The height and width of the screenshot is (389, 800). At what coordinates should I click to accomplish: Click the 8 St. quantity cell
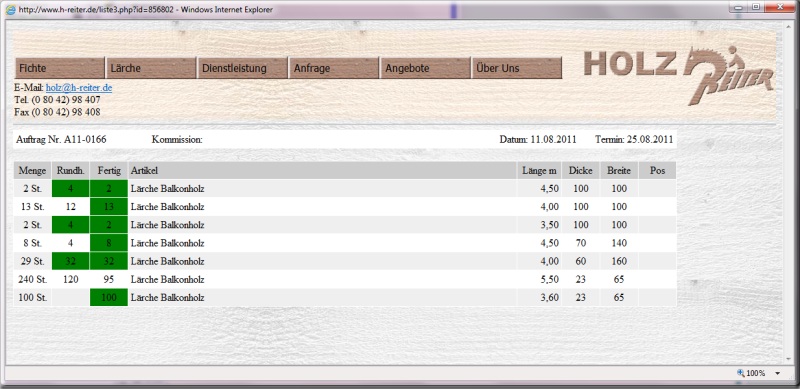pyautogui.click(x=32, y=243)
